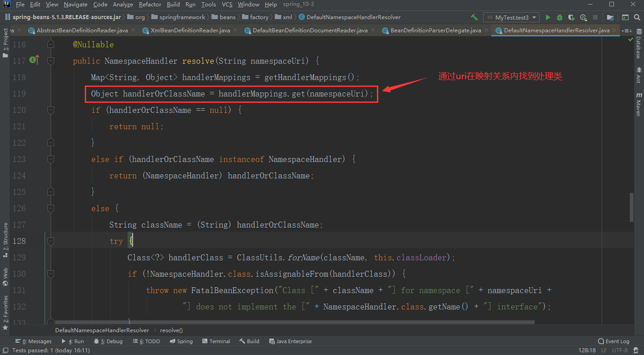The width and height of the screenshot is (644, 355).
Task: Close the XmlBeanDefinitionReader.java tab
Action: click(234, 30)
